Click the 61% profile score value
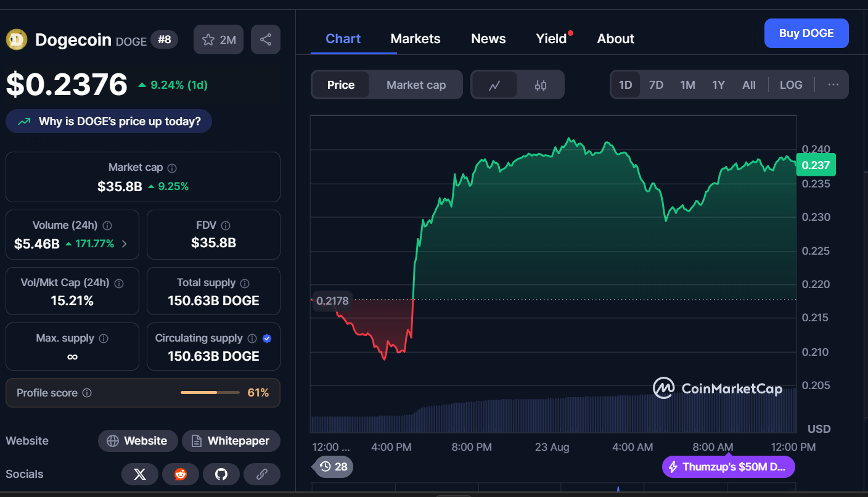 pyautogui.click(x=258, y=393)
